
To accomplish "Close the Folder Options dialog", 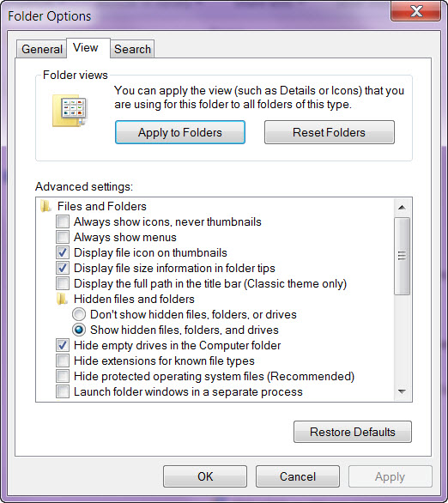I will (x=415, y=11).
